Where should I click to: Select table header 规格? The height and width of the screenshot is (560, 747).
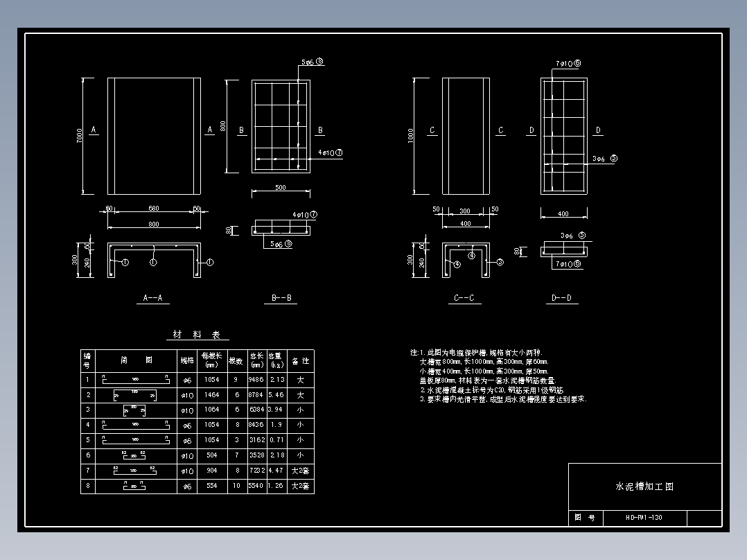point(187,361)
